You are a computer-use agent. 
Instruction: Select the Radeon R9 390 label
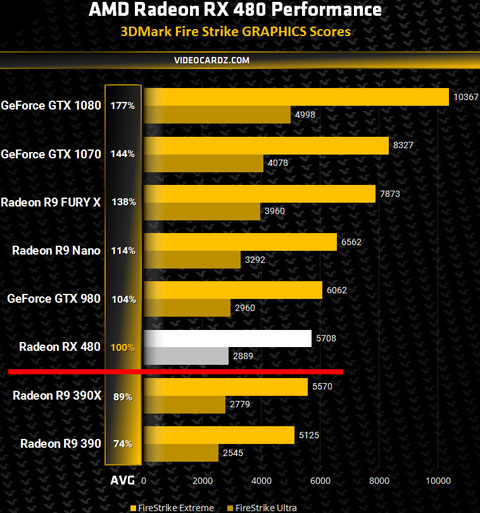[x=61, y=444]
